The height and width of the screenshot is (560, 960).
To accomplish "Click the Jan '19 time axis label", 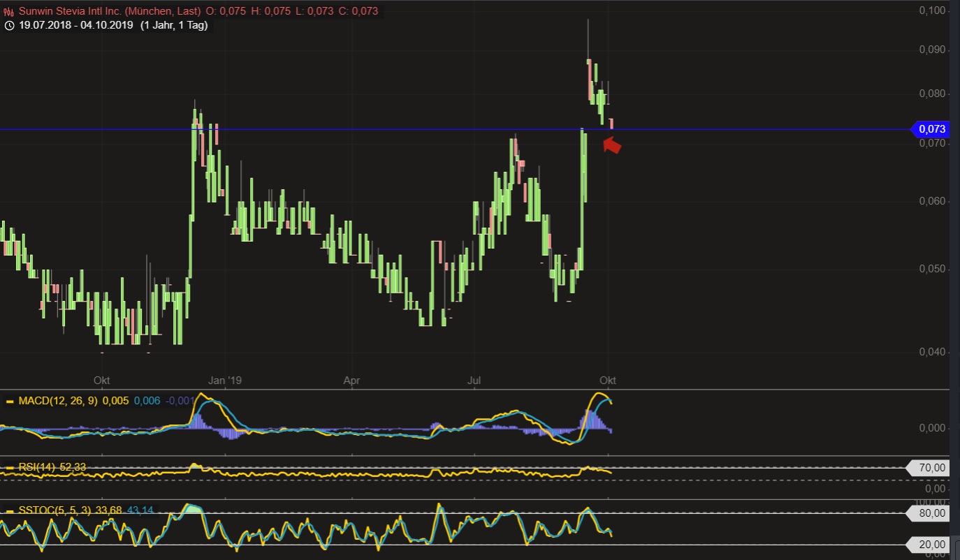I will pyautogui.click(x=225, y=381).
